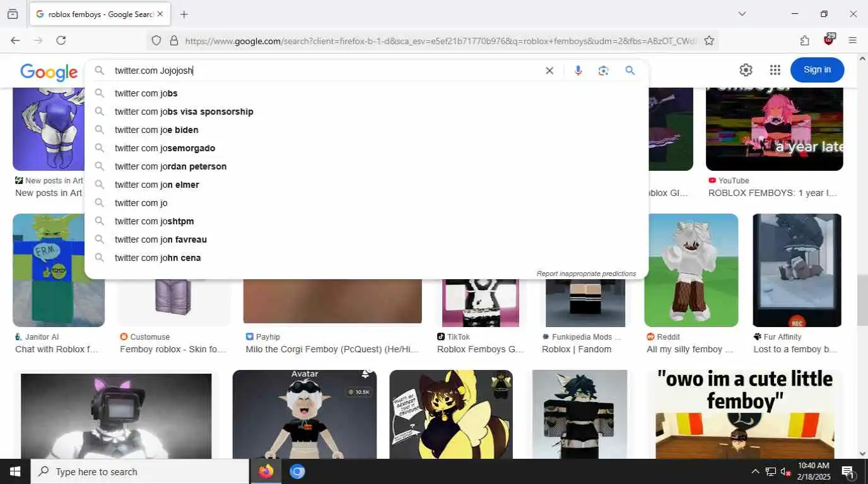The width and height of the screenshot is (868, 484).
Task: Open a new tab with plus button
Action: pyautogui.click(x=184, y=14)
